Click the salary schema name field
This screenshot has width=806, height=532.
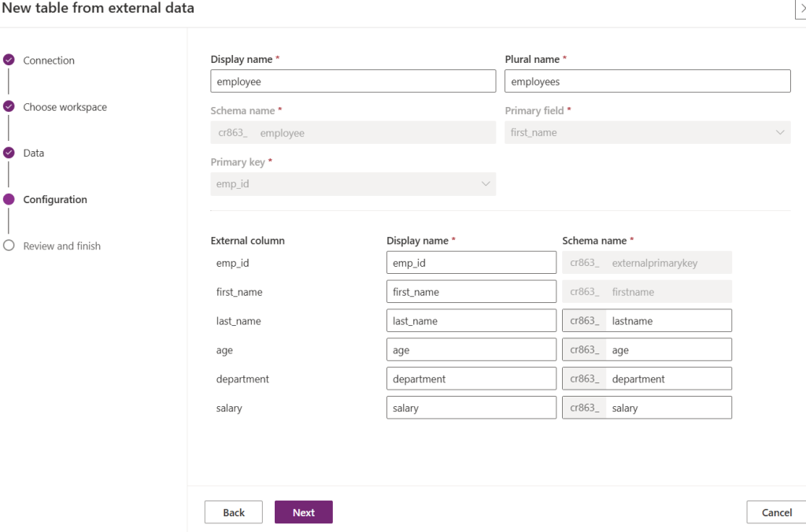point(667,408)
